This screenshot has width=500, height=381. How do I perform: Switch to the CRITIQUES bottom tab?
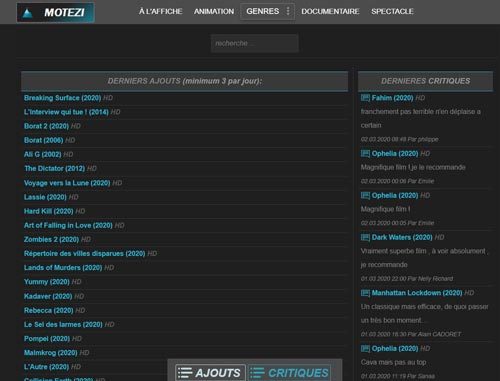pyautogui.click(x=289, y=373)
